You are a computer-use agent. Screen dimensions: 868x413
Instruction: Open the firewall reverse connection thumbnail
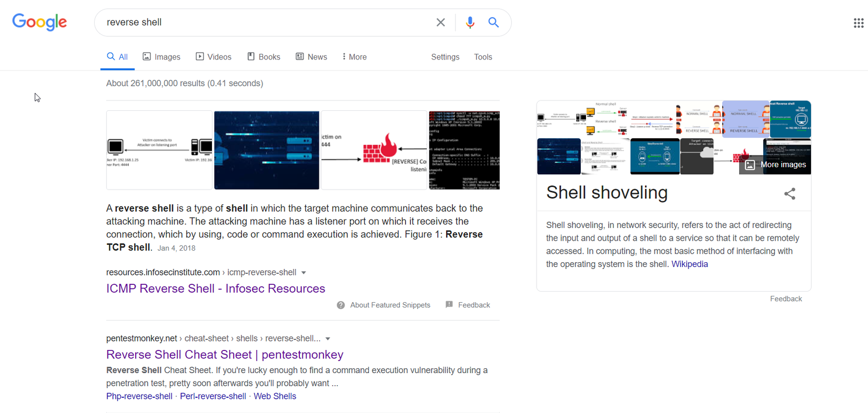point(374,150)
